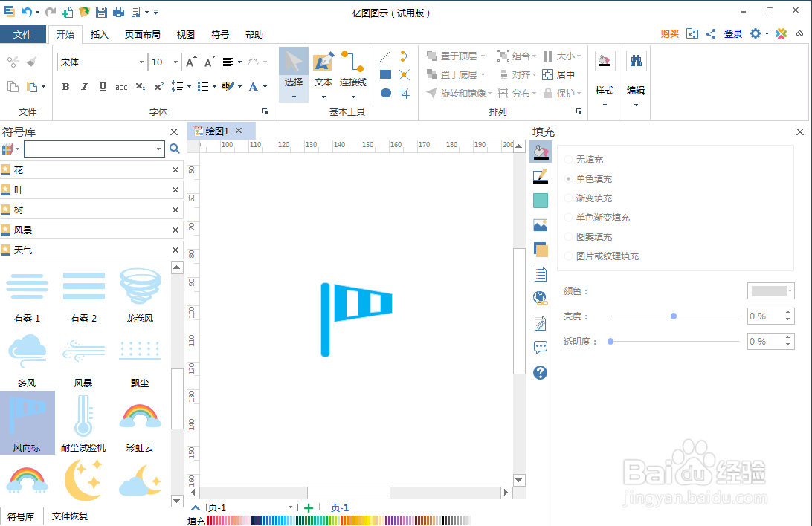Toggle underline formatting
Viewport: 812px width, 526px height.
pyautogui.click(x=103, y=86)
